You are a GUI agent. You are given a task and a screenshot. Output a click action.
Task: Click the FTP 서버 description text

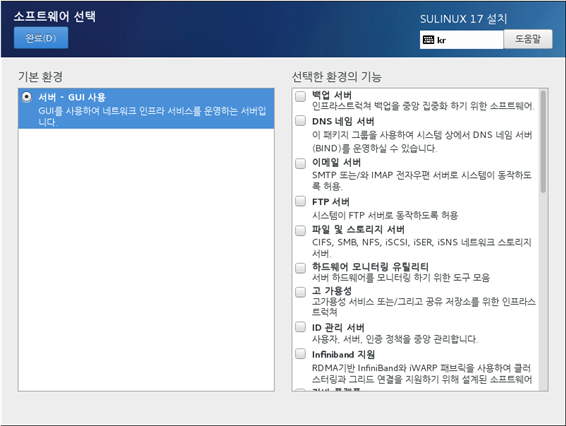click(385, 216)
